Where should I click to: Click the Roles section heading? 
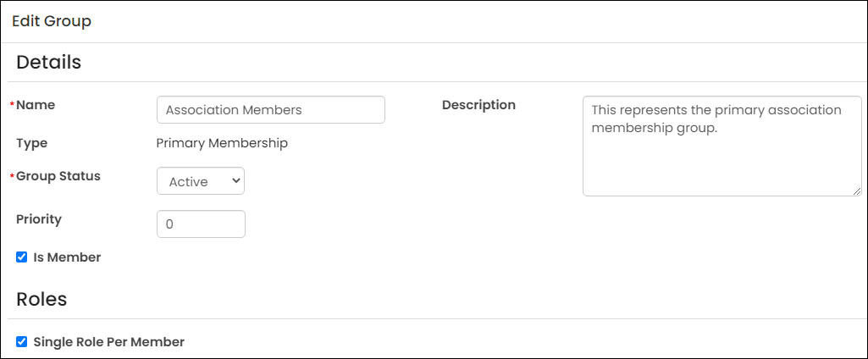click(41, 299)
